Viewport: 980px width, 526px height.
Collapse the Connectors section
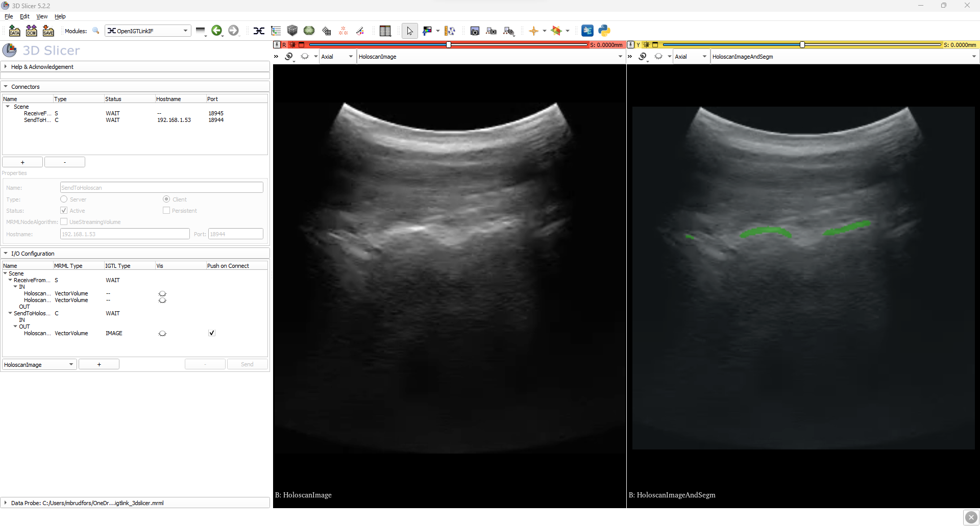pyautogui.click(x=135, y=87)
